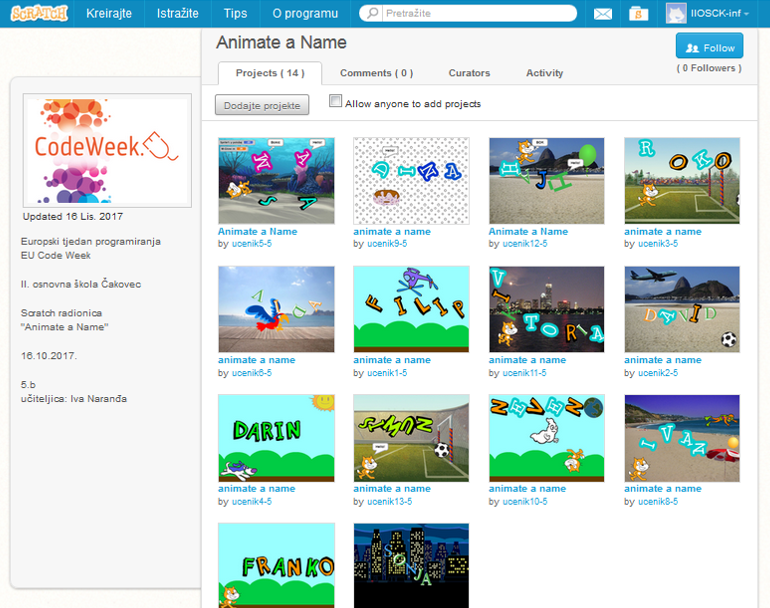
Task: Open project title above ucenik5-5
Action: pos(257,231)
